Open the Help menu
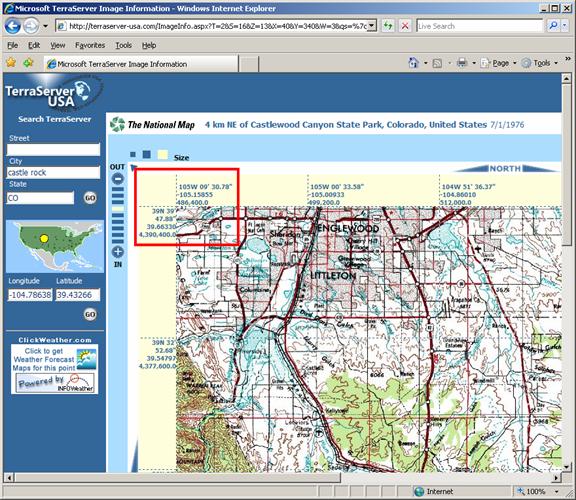 (x=149, y=45)
